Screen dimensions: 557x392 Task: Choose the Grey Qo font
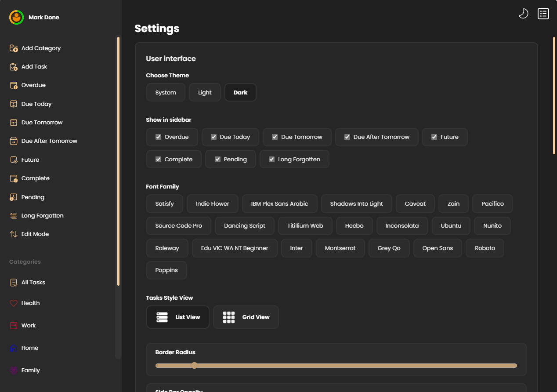[x=389, y=248]
